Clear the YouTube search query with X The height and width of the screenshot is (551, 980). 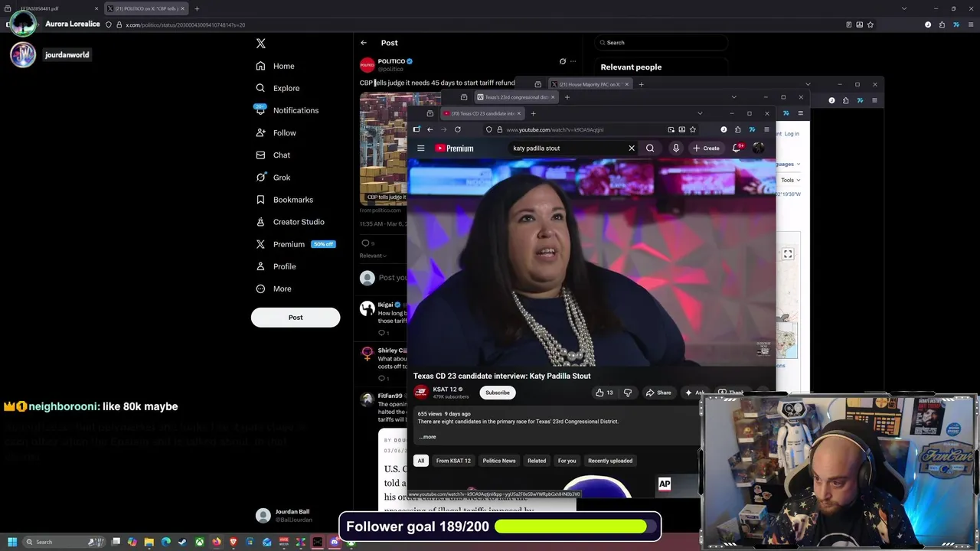pyautogui.click(x=632, y=148)
